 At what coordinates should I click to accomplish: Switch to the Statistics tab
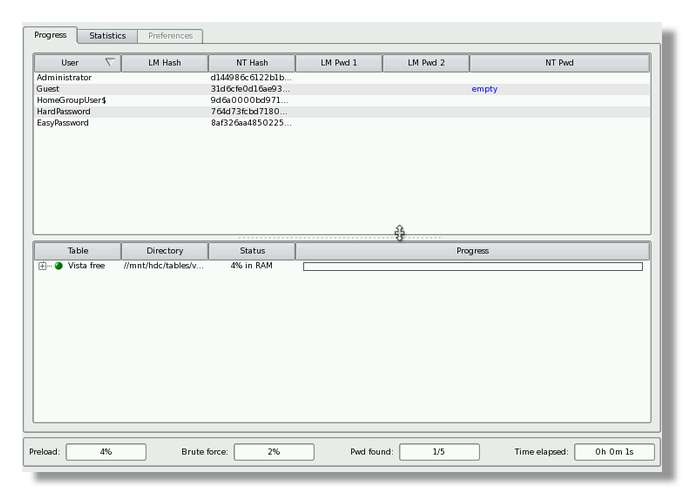pos(107,36)
